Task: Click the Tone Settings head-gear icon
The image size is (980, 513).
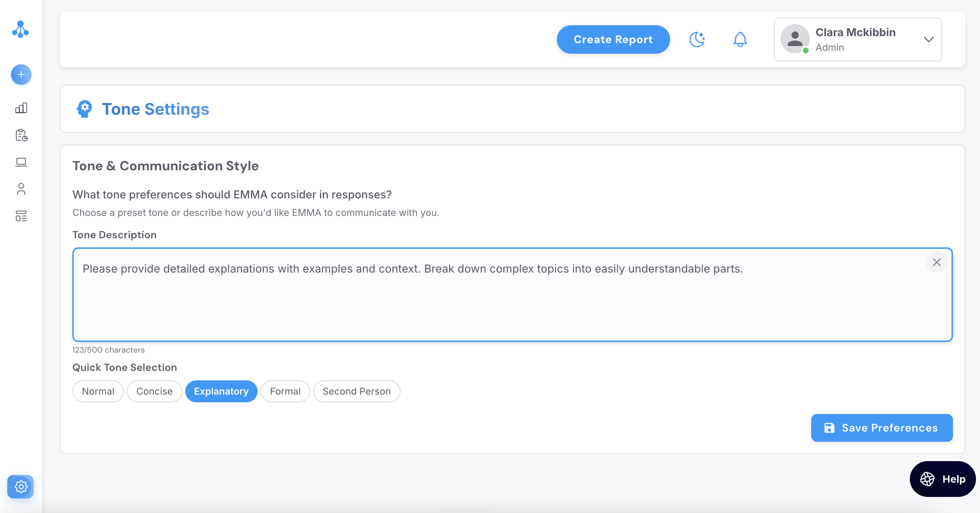Action: (84, 109)
